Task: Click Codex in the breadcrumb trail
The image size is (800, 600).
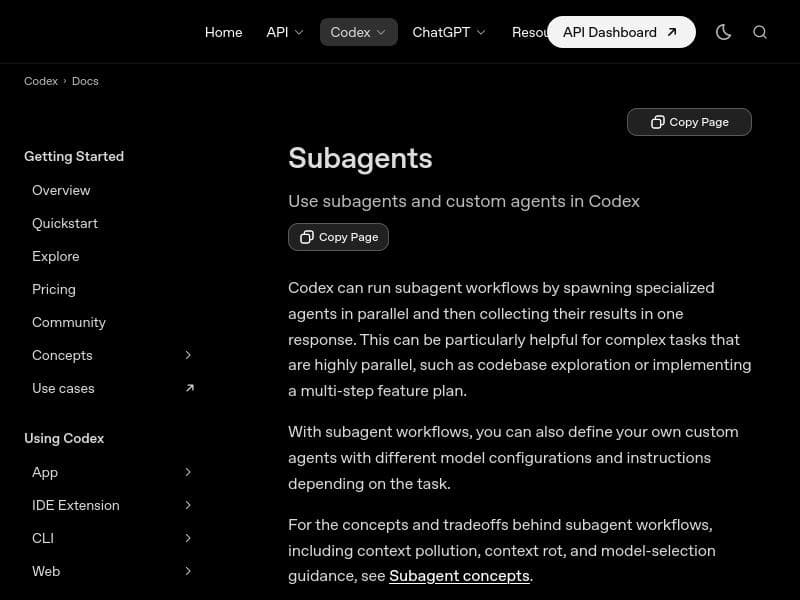Action: (41, 81)
